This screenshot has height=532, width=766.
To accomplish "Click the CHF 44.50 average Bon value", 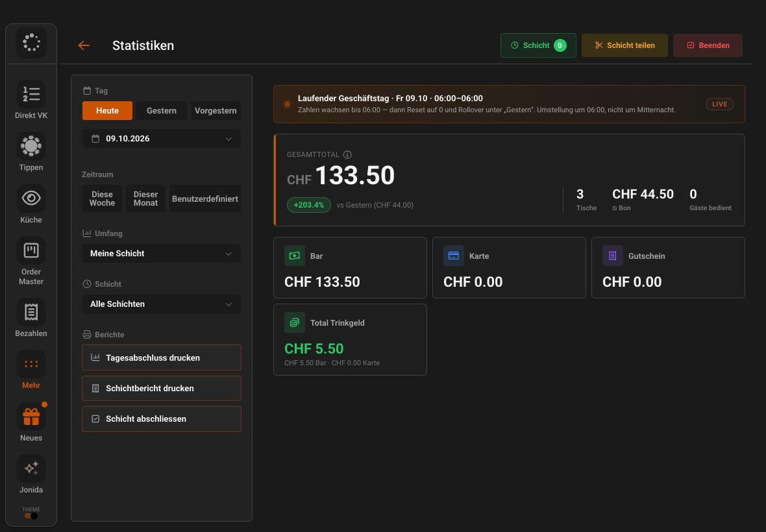I will (x=643, y=194).
